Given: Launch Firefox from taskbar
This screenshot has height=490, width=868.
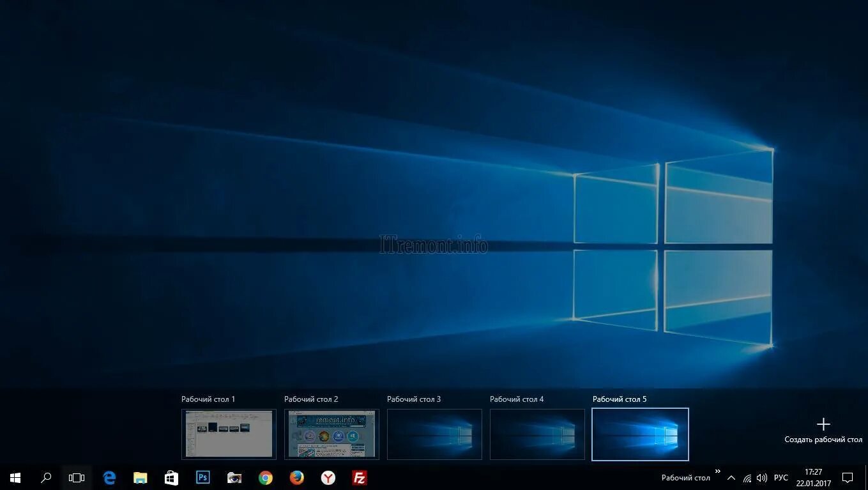Looking at the screenshot, I should tap(297, 478).
